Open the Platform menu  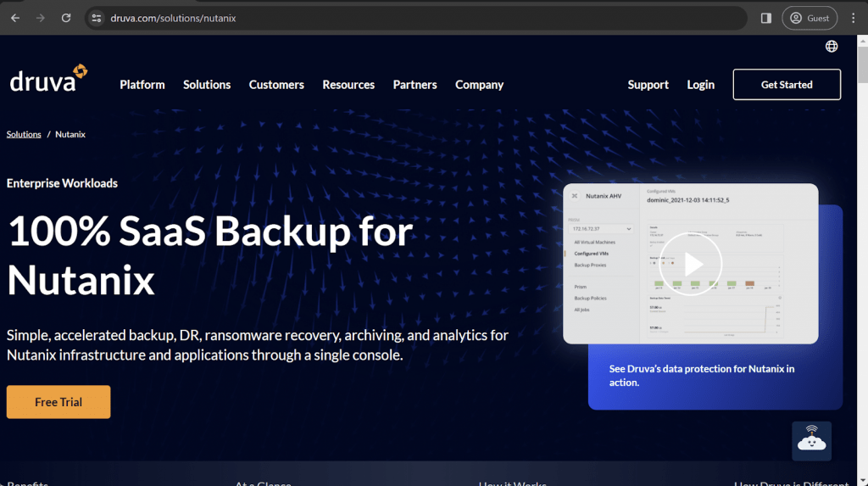coord(142,85)
